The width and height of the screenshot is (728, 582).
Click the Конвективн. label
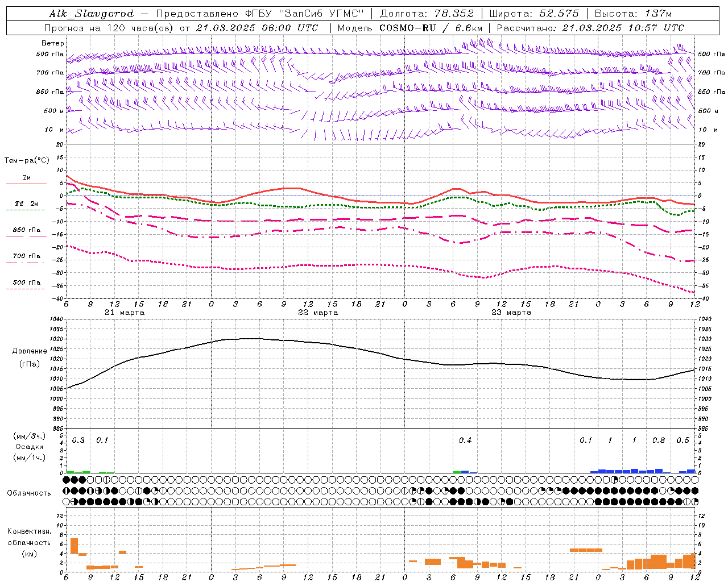tap(30, 531)
